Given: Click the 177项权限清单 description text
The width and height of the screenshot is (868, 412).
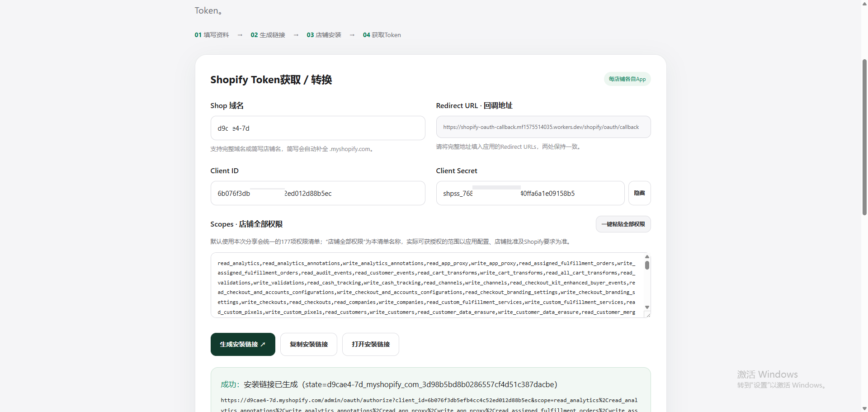Looking at the screenshot, I should click(391, 242).
